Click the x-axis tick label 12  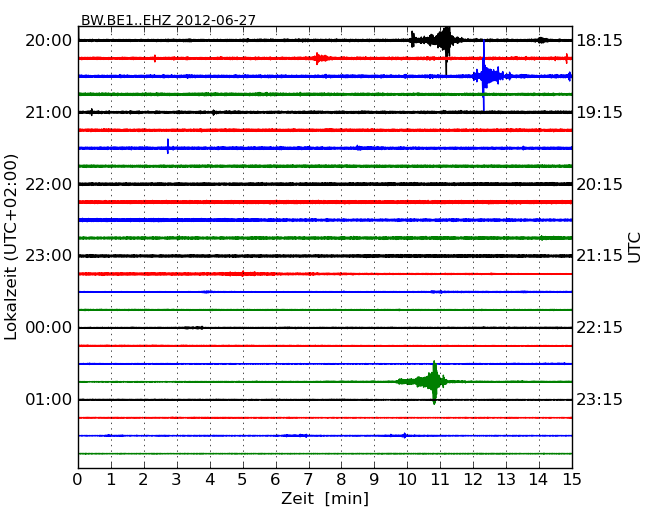(x=473, y=479)
